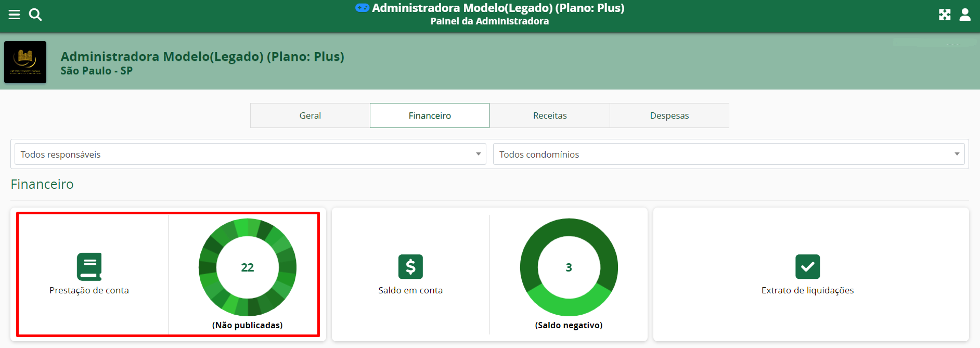The width and height of the screenshot is (980, 348).
Task: Click the Prestação de conta book icon
Action: coord(89,267)
